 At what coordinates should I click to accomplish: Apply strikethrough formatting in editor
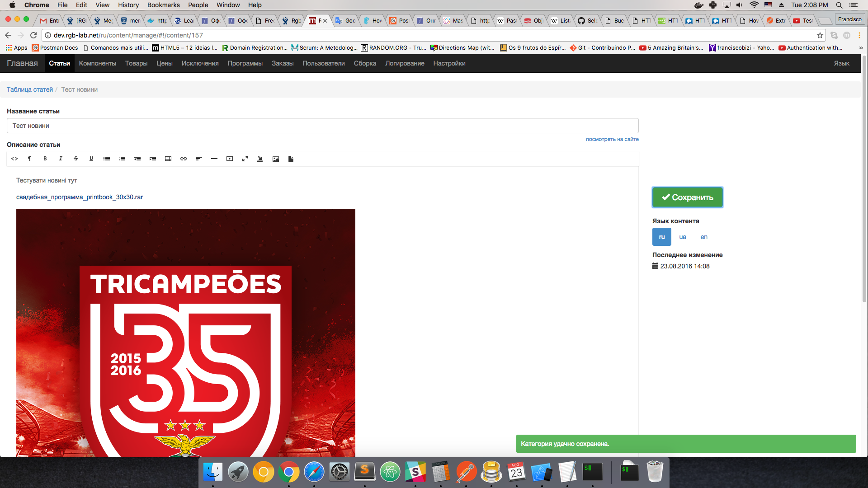pos(76,159)
